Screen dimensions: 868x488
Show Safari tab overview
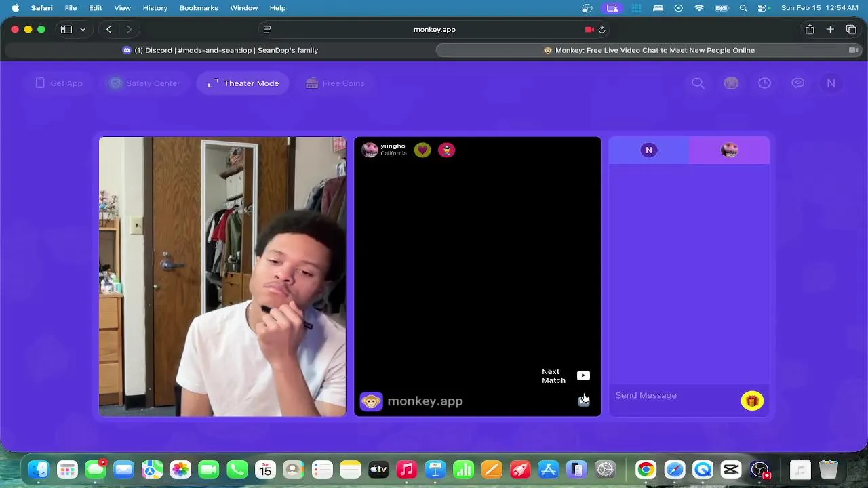tap(851, 30)
